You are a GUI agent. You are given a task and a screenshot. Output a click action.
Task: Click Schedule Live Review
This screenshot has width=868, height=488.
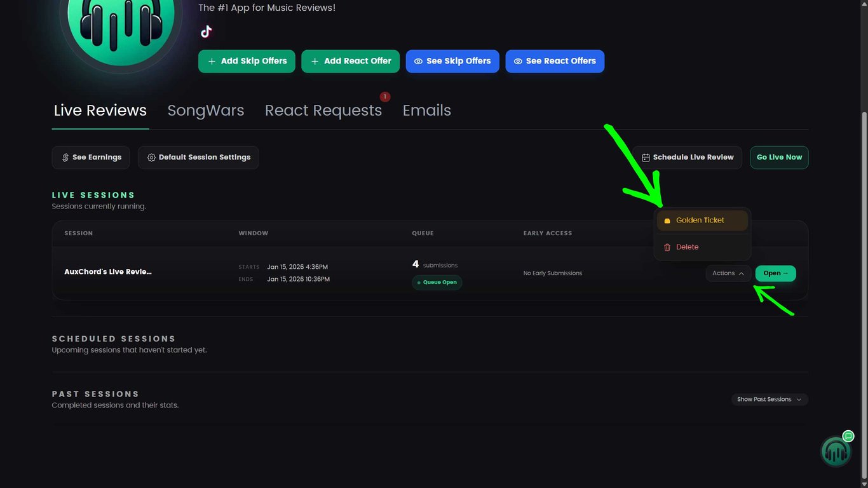pyautogui.click(x=687, y=158)
